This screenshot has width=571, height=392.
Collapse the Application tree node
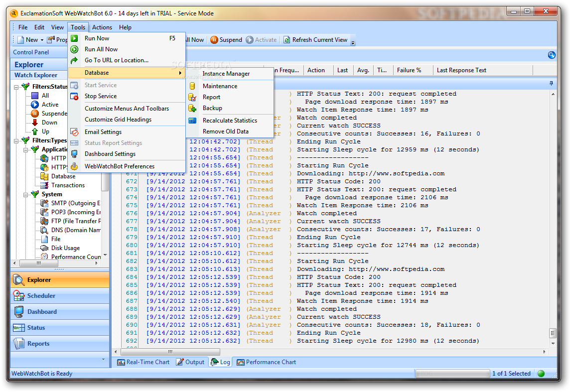tap(25, 150)
